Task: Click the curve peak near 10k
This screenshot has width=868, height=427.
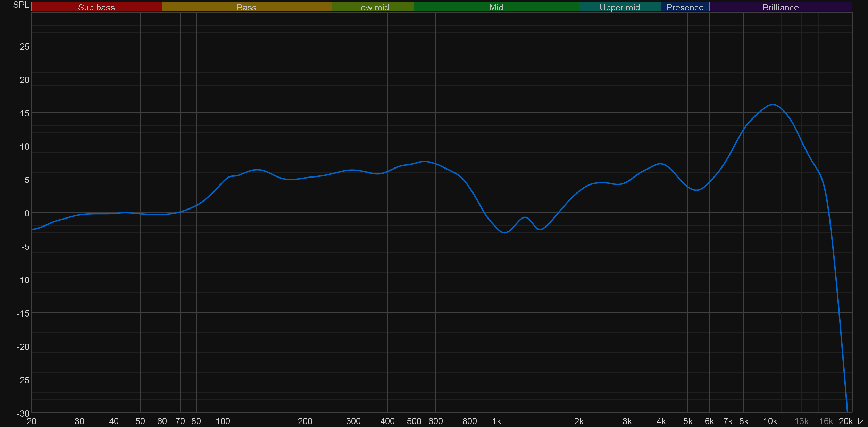Action: 772,104
